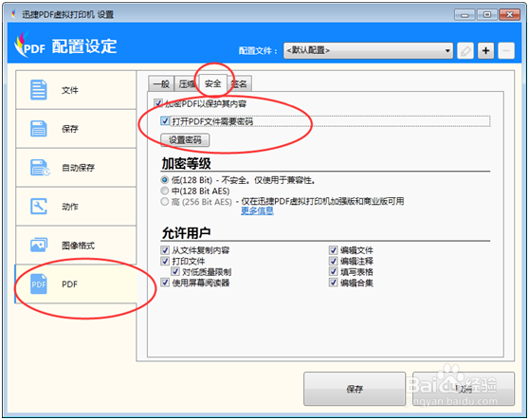529x420 pixels.
Task: Select the 动作 wrench icon
Action: pos(39,206)
